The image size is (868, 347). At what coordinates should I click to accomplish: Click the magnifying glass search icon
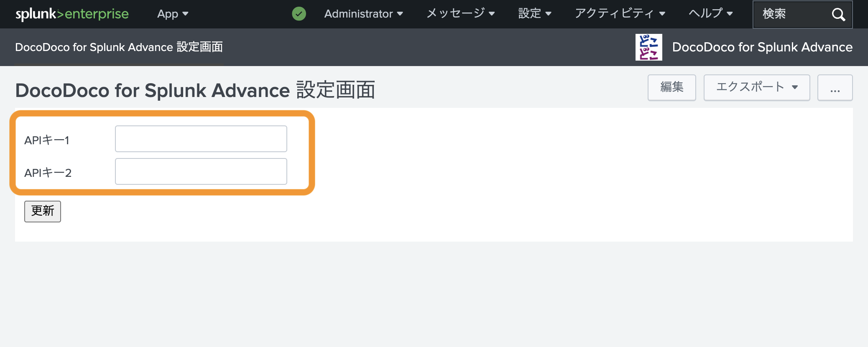(x=838, y=15)
